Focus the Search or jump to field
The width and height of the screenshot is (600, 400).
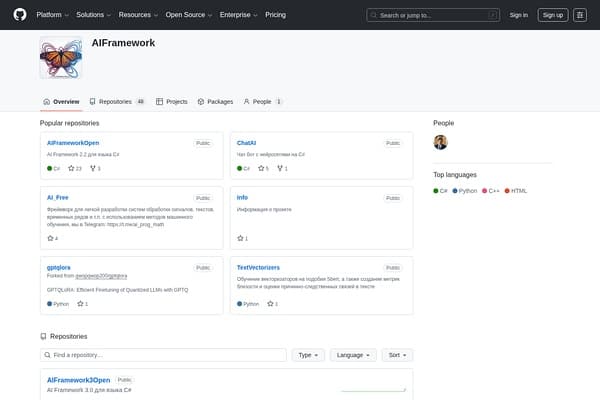tap(433, 15)
